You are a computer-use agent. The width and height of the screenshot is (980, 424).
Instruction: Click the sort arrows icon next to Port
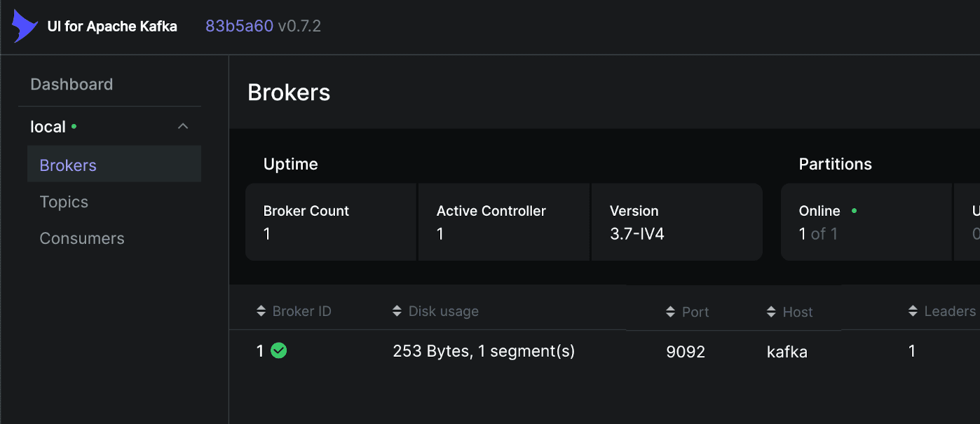coord(671,312)
